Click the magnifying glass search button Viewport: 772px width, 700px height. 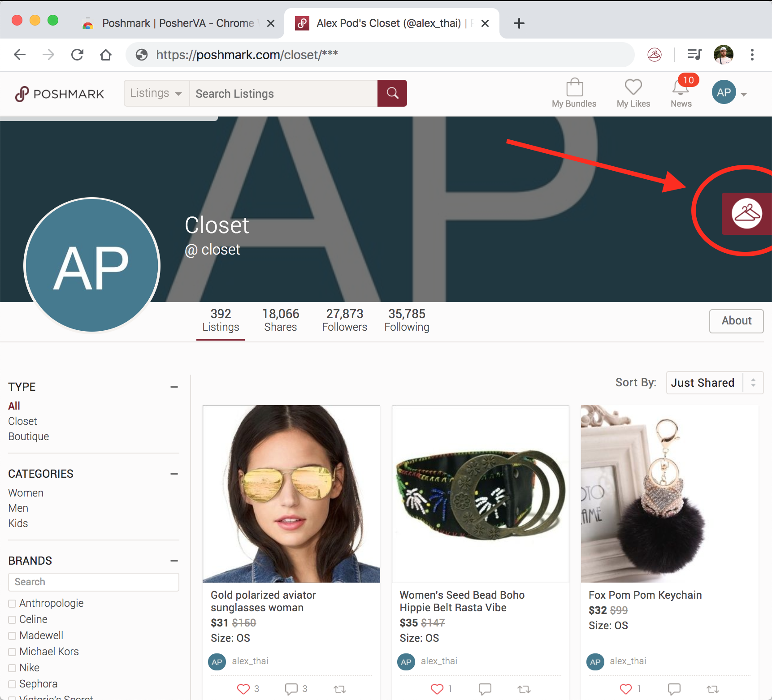(392, 93)
